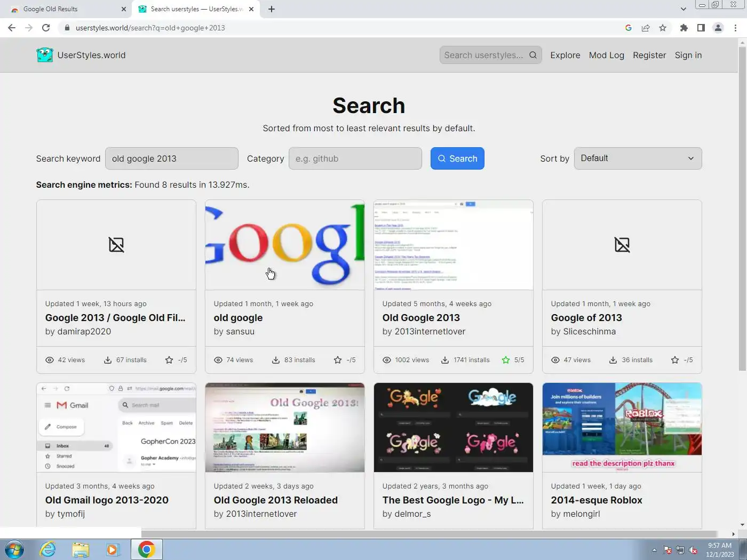Open the Chrome tab search chevron
747x560 pixels.
(684, 9)
